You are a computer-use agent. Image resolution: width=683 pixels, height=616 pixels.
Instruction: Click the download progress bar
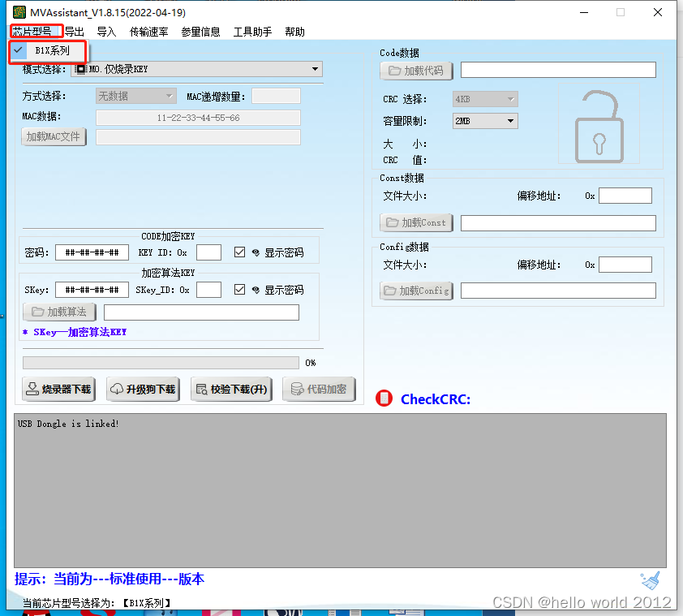pos(161,363)
